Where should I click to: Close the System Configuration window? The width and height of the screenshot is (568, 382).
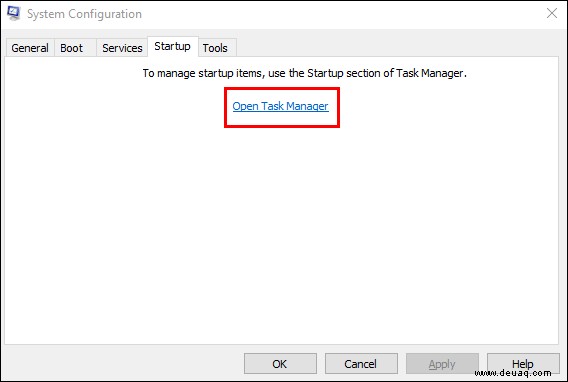[x=552, y=13]
